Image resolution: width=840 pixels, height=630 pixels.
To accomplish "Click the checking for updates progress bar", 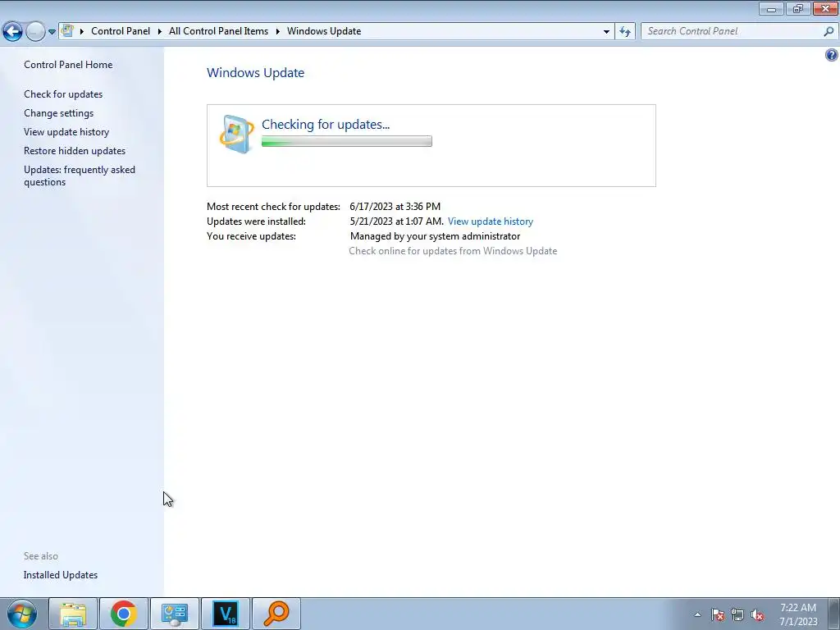I will tap(347, 141).
